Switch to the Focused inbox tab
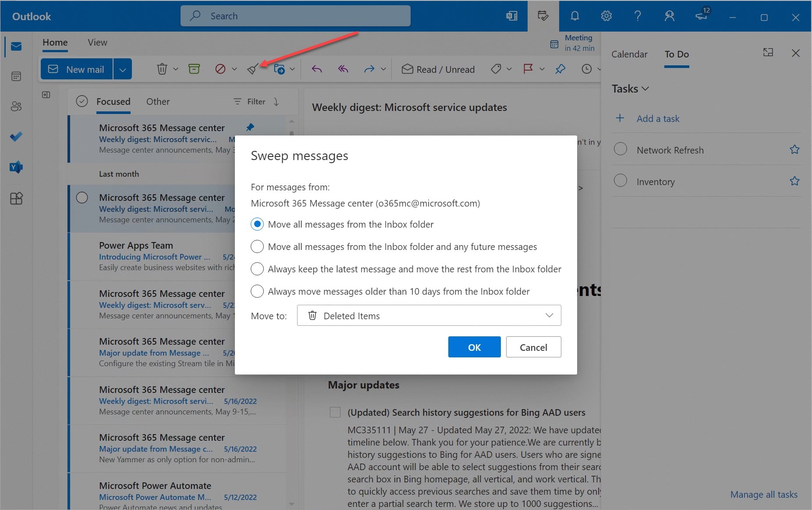This screenshot has width=812, height=510. [113, 101]
